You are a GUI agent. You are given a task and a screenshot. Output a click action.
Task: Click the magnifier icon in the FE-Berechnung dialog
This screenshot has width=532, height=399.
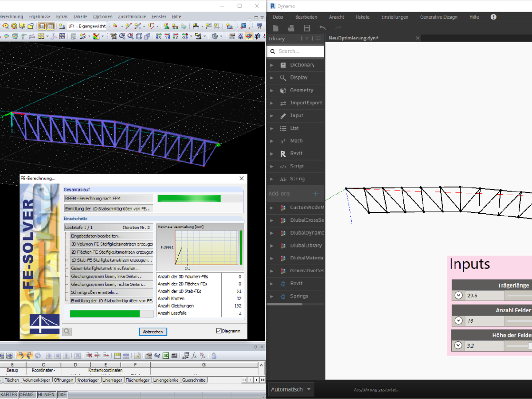coord(67,331)
